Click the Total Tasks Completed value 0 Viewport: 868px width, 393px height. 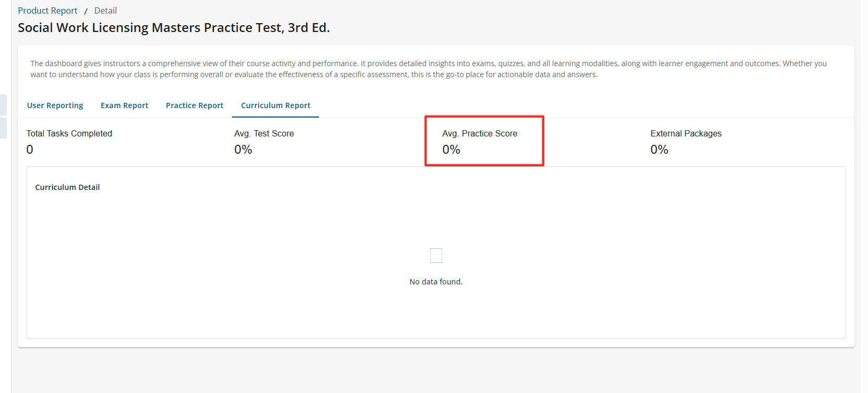pos(30,150)
